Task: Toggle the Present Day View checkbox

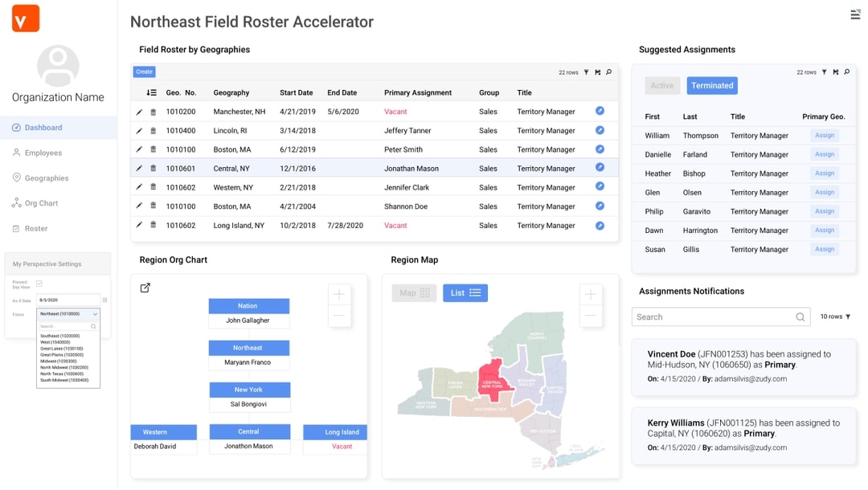Action: (x=39, y=284)
